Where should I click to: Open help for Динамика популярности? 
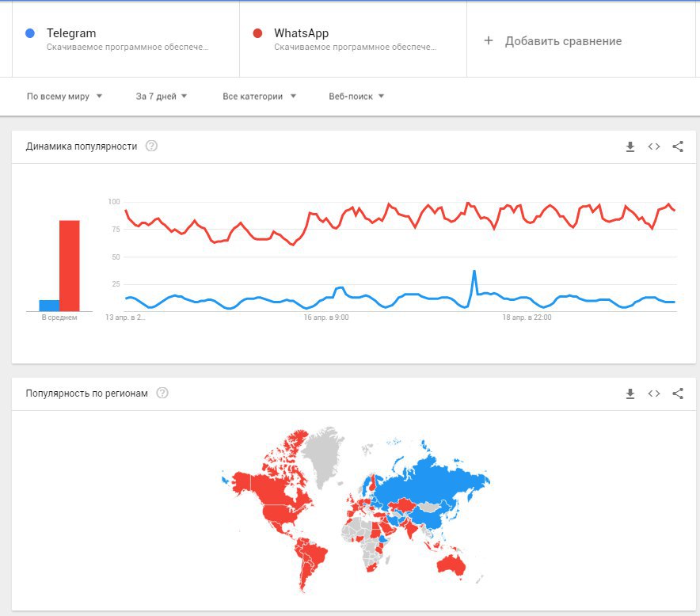tap(152, 146)
